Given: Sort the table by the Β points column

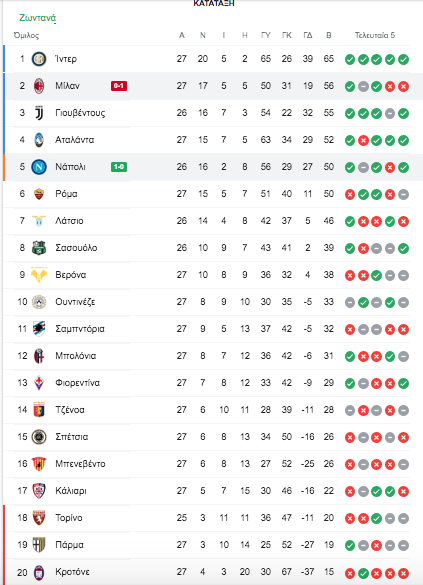Looking at the screenshot, I should click(329, 35).
